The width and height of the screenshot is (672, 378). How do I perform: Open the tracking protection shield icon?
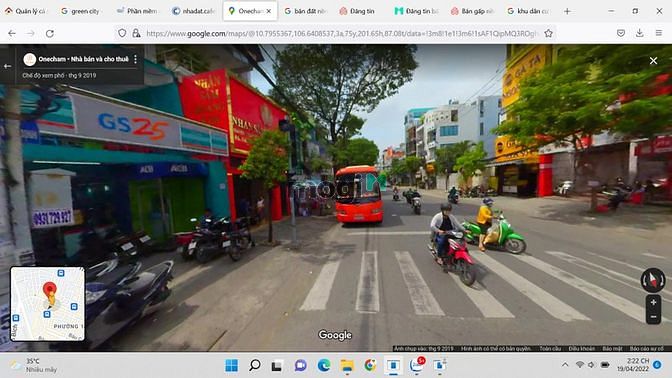(122, 33)
